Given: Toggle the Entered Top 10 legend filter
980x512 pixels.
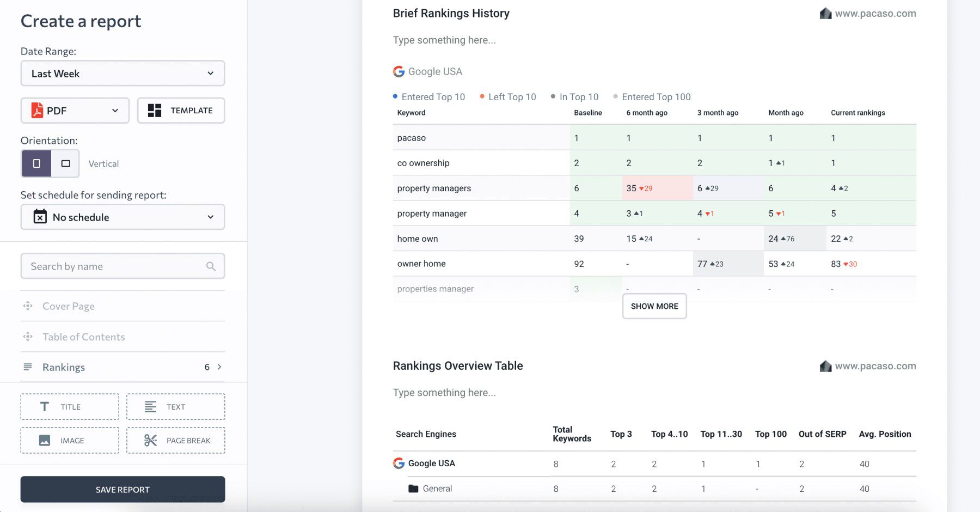Looking at the screenshot, I should point(432,96).
